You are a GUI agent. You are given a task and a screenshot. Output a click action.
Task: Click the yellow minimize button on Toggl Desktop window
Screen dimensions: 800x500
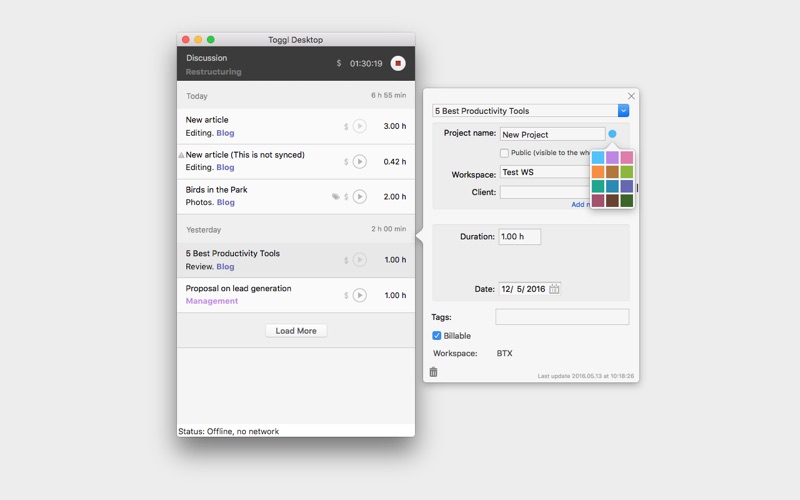[x=198, y=40]
